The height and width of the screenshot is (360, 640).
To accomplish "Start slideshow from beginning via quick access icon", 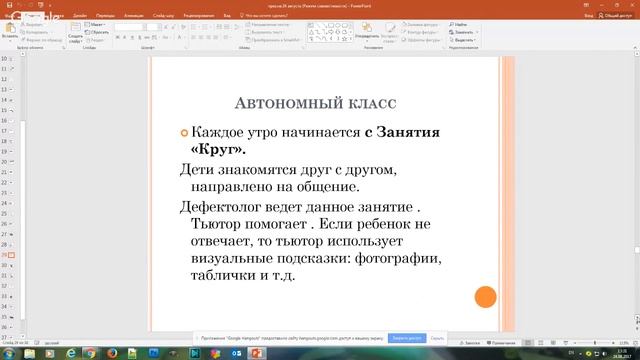I will click(x=40, y=5).
